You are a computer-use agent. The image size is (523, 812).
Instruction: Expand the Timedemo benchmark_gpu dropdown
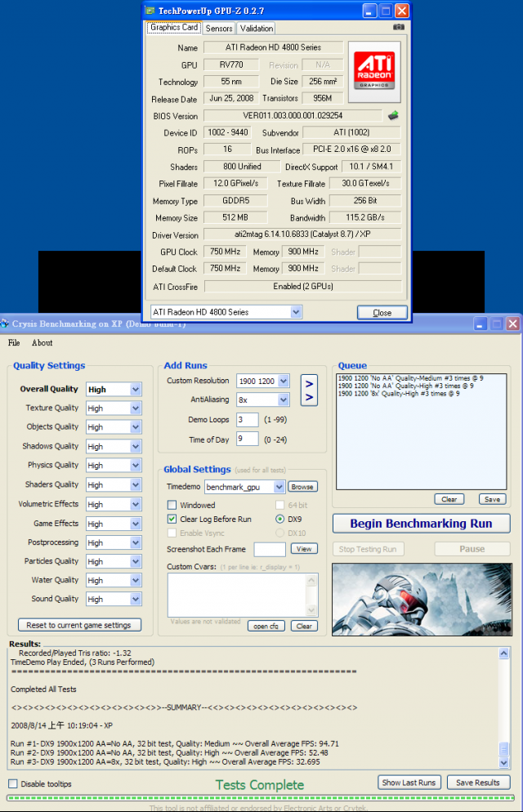click(279, 487)
